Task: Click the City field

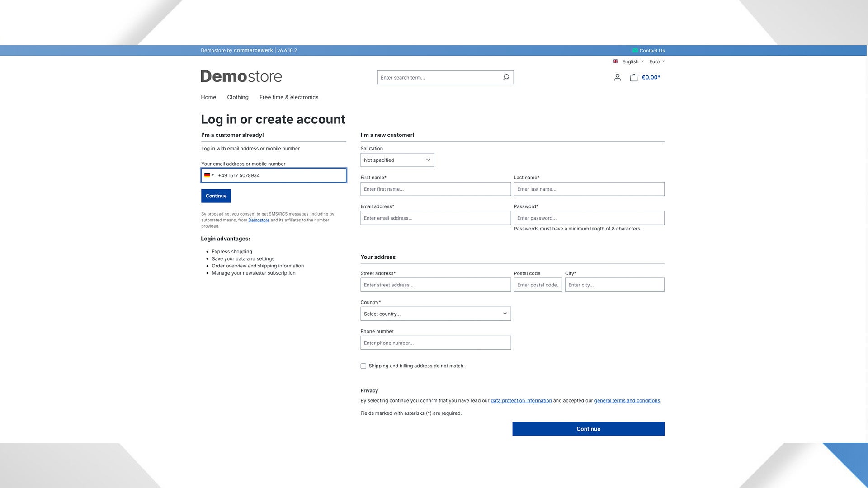Action: pyautogui.click(x=615, y=285)
